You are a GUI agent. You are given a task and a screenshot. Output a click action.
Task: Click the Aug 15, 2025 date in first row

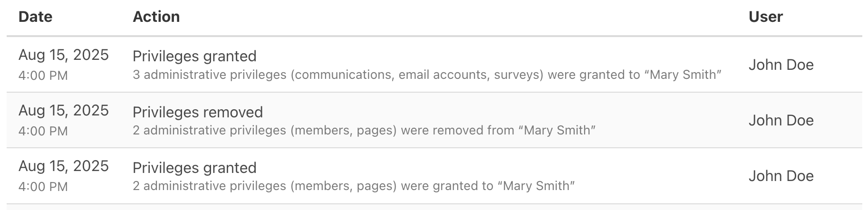(64, 55)
